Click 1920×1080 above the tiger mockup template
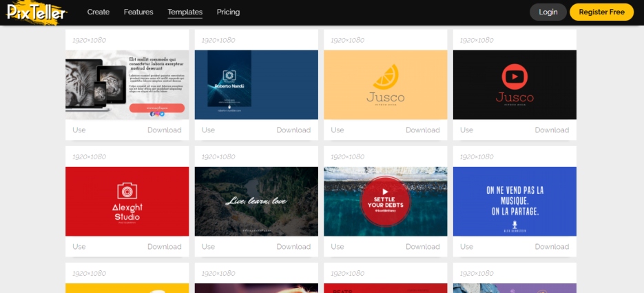This screenshot has width=644, height=293. 89,40
